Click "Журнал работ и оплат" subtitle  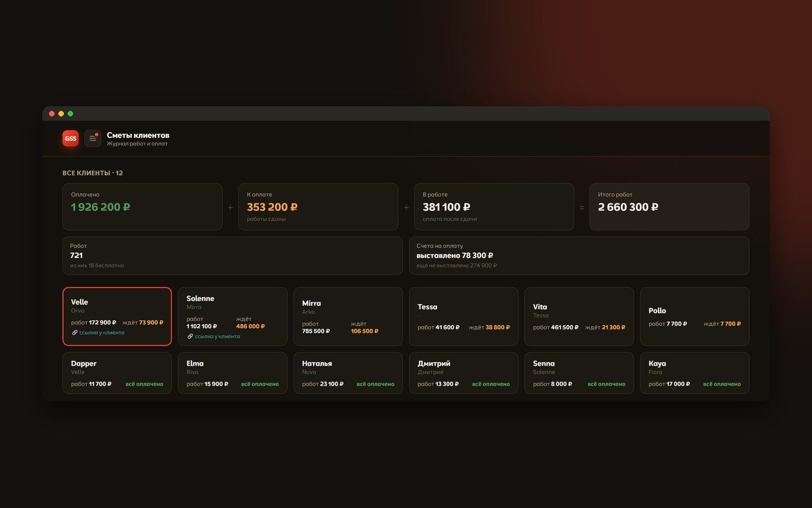pyautogui.click(x=137, y=144)
